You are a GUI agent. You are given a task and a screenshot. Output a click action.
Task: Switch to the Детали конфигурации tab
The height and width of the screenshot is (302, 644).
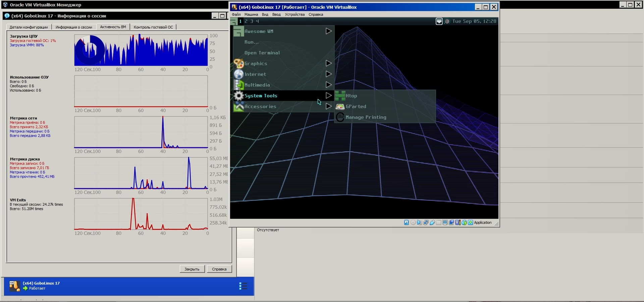29,27
